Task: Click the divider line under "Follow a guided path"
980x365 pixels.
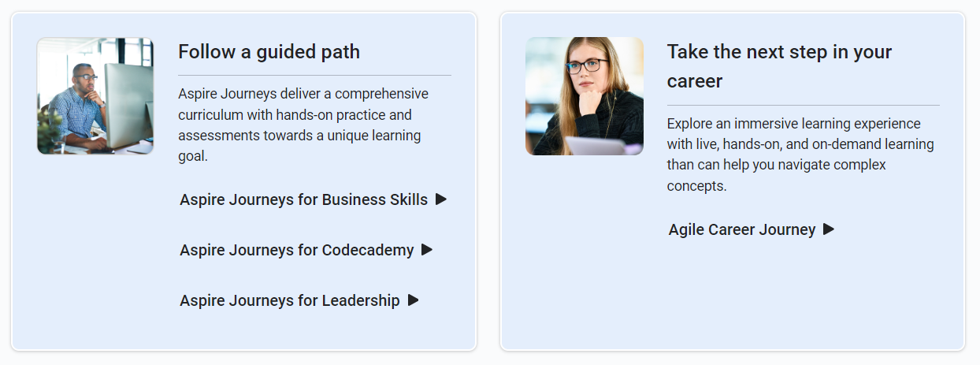Action: tap(314, 75)
